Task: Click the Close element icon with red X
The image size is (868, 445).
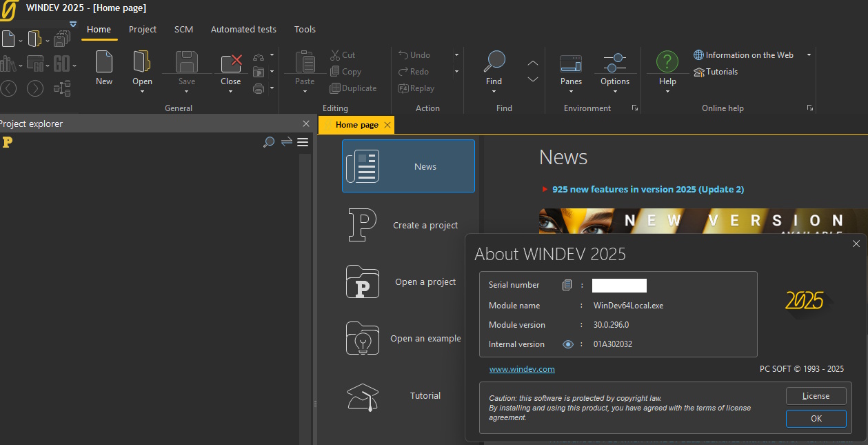Action: pos(231,62)
